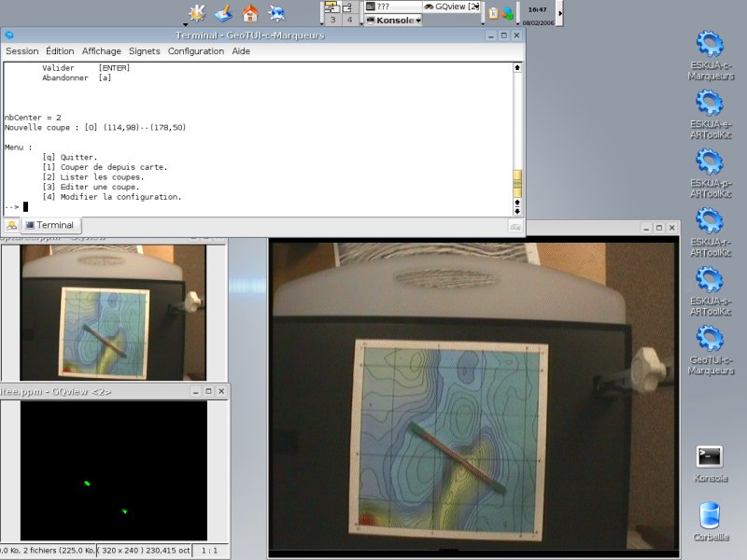747x560 pixels.
Task: Click the colored balls system tray icon
Action: [x=508, y=13]
